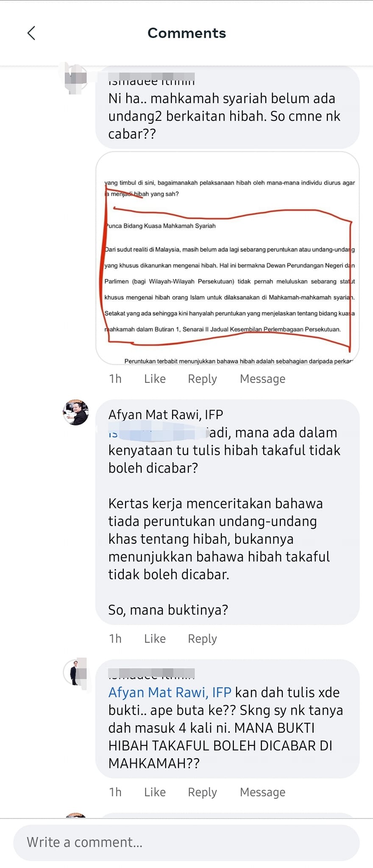Like the first comment about mahkamah syariah
The height and width of the screenshot is (868, 373).
tap(155, 378)
